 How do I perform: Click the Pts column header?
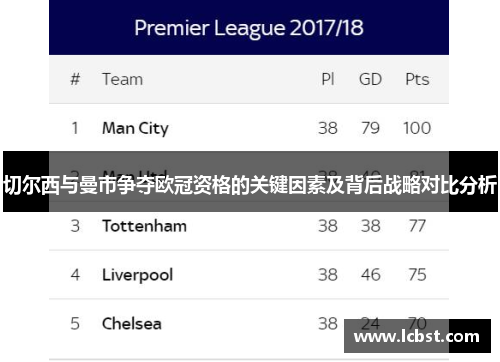tap(417, 79)
